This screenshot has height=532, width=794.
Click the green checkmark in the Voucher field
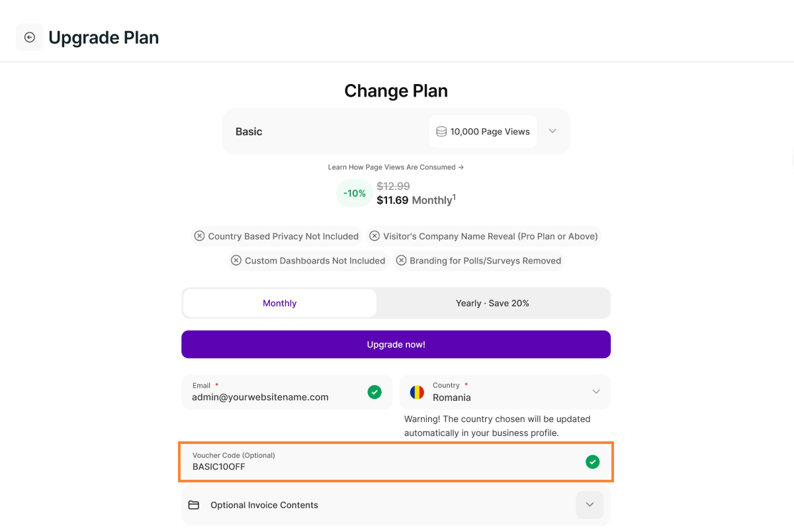593,462
